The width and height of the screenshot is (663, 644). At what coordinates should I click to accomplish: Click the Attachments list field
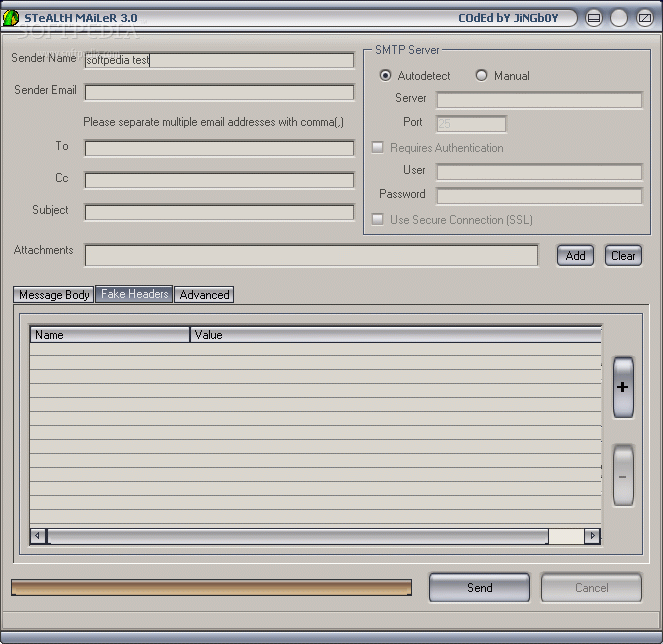pyautogui.click(x=311, y=255)
